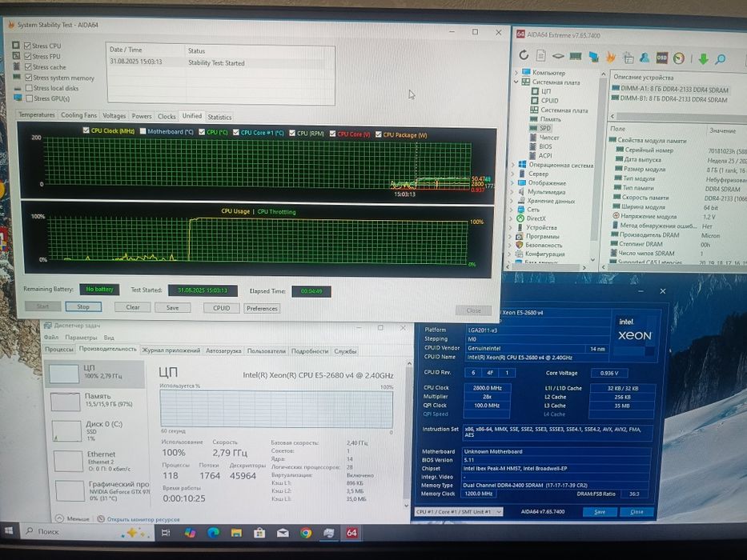Click Save button in Stability Test
The width and height of the screenshot is (747, 560).
pos(172,308)
